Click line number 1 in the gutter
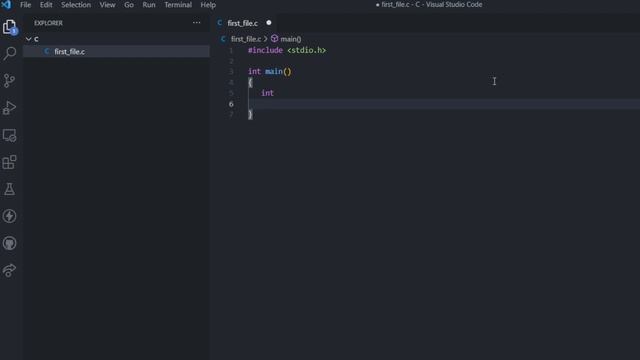 click(231, 51)
